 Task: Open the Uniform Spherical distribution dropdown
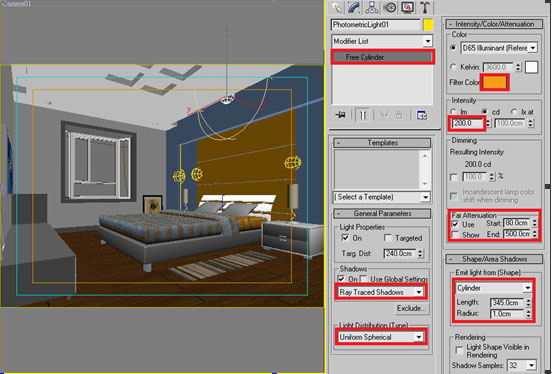381,337
